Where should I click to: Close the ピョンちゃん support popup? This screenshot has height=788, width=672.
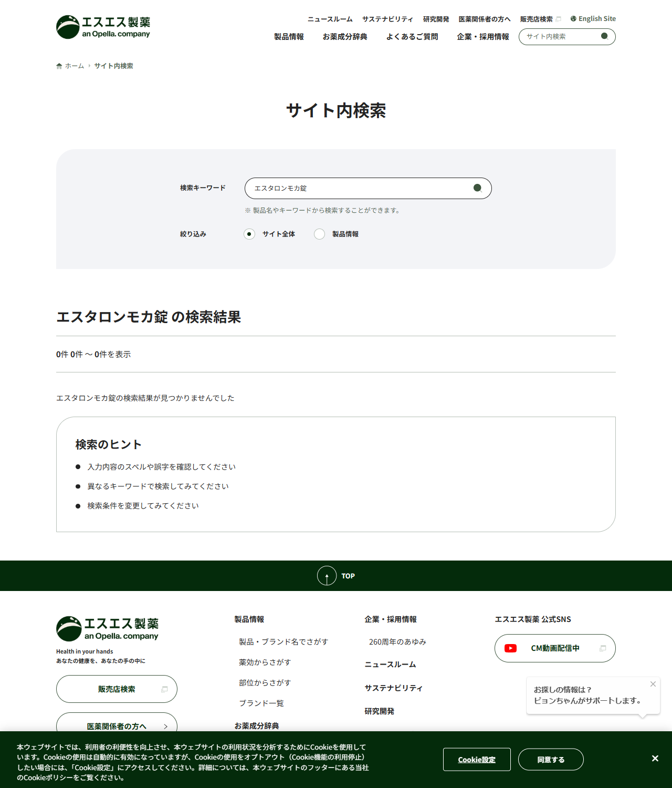click(x=653, y=684)
